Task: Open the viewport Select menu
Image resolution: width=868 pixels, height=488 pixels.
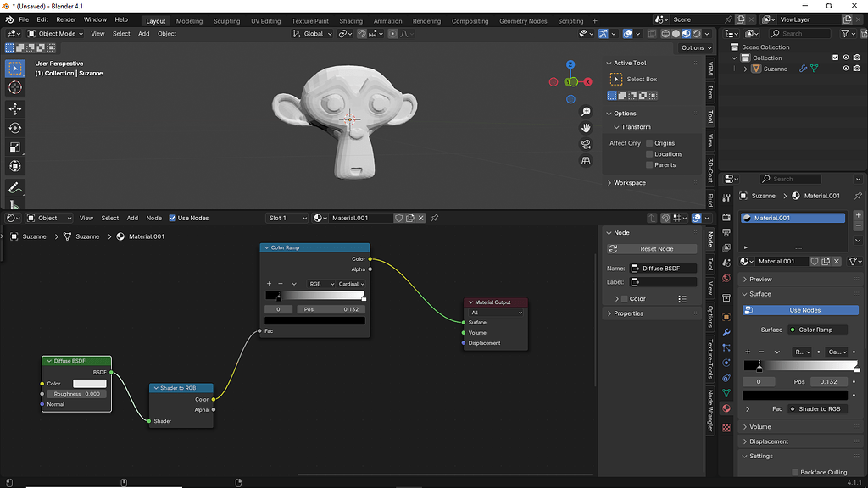Action: [x=121, y=34]
